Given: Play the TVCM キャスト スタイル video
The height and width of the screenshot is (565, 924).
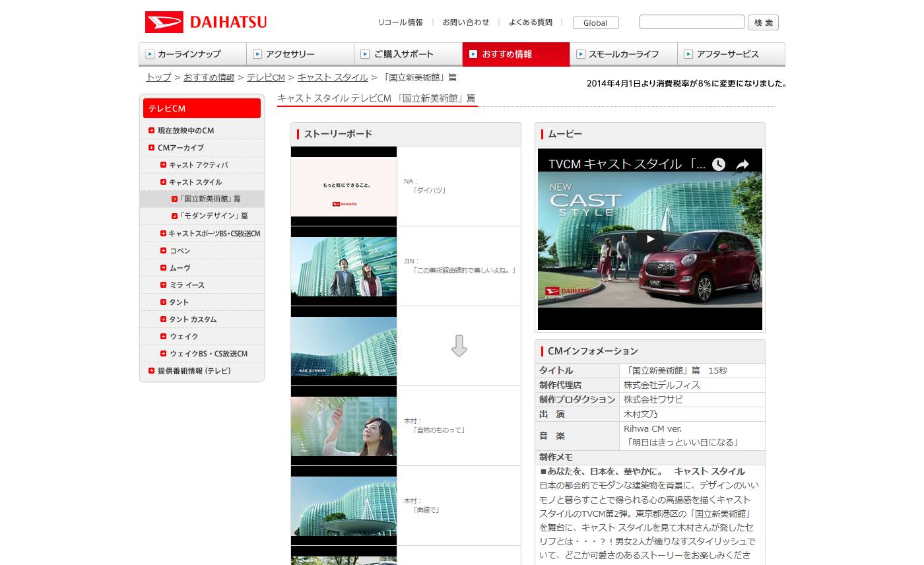Looking at the screenshot, I should click(650, 239).
